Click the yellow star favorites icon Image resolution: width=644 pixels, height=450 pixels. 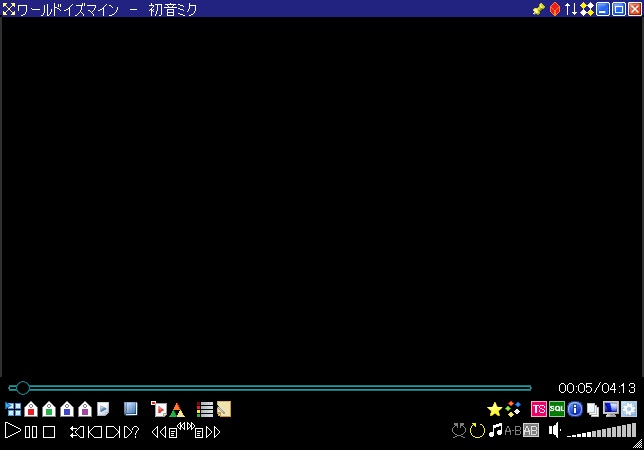coord(494,409)
